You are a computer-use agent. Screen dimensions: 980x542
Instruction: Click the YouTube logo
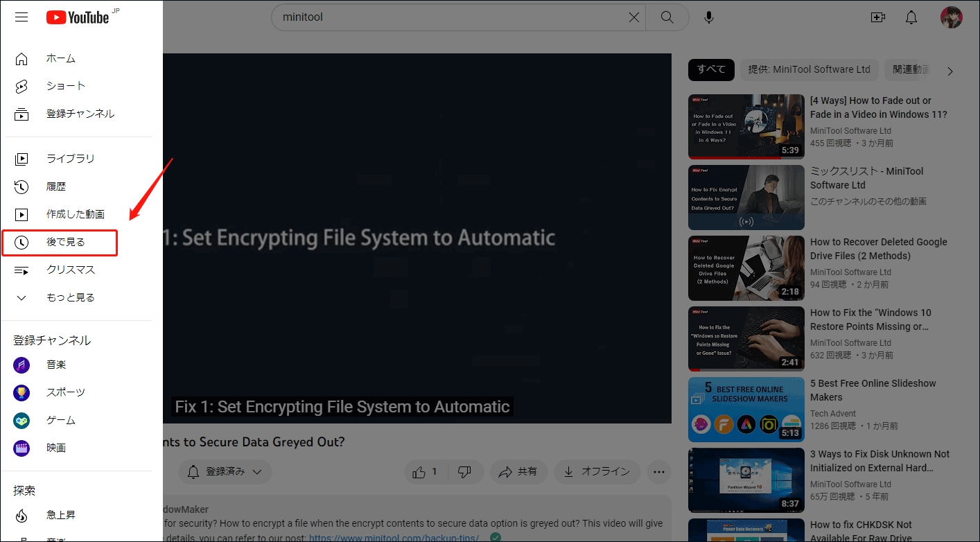click(x=78, y=17)
